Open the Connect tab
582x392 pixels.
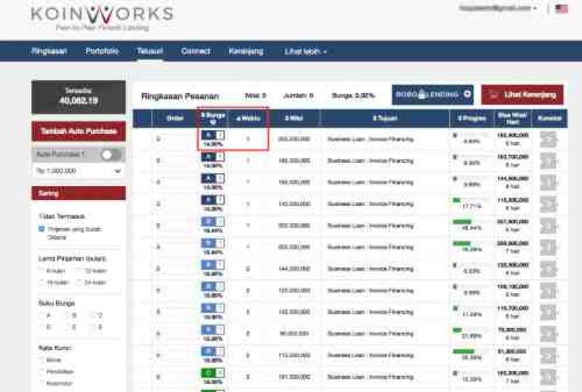196,51
